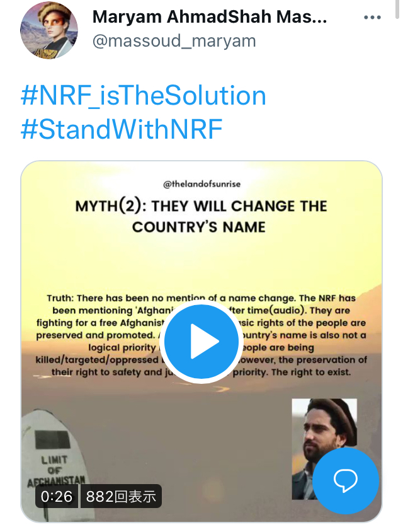Open the #StandWithNRF hashtag

[x=122, y=129]
